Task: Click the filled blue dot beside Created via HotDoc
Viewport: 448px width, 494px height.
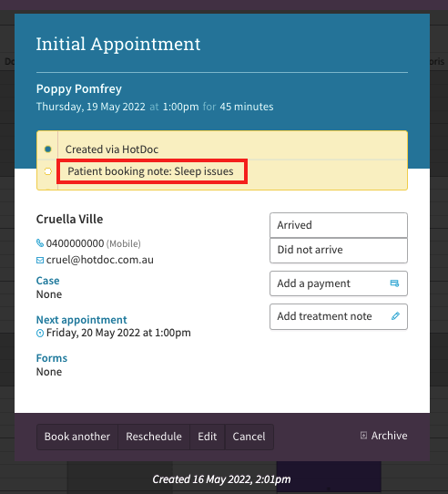Action: [48, 149]
